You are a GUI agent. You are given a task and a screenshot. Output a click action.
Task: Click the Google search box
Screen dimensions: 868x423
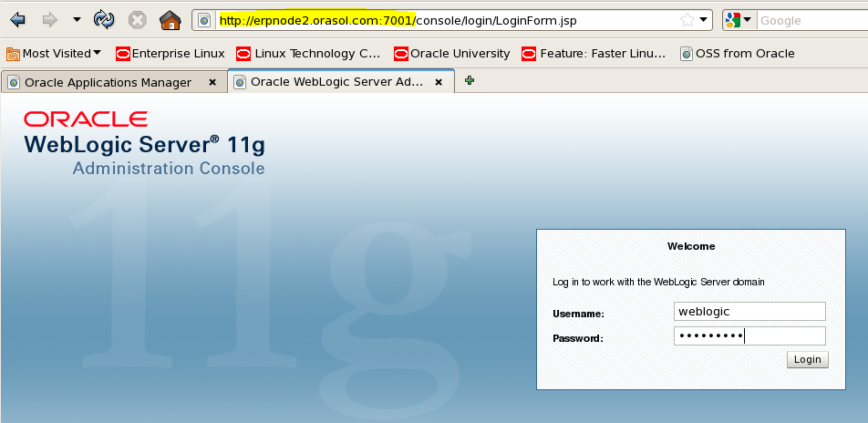click(812, 20)
